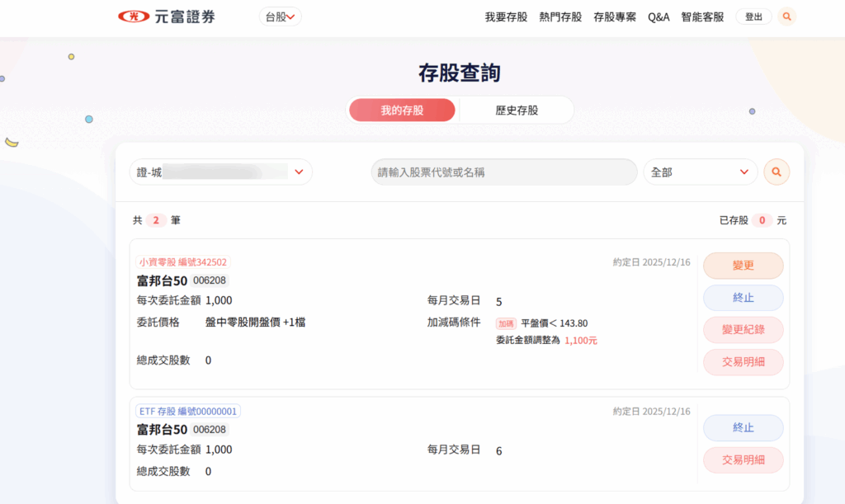Screen dimensions: 845x504
Task: Focus the stock code or name search field
Action: click(x=503, y=172)
